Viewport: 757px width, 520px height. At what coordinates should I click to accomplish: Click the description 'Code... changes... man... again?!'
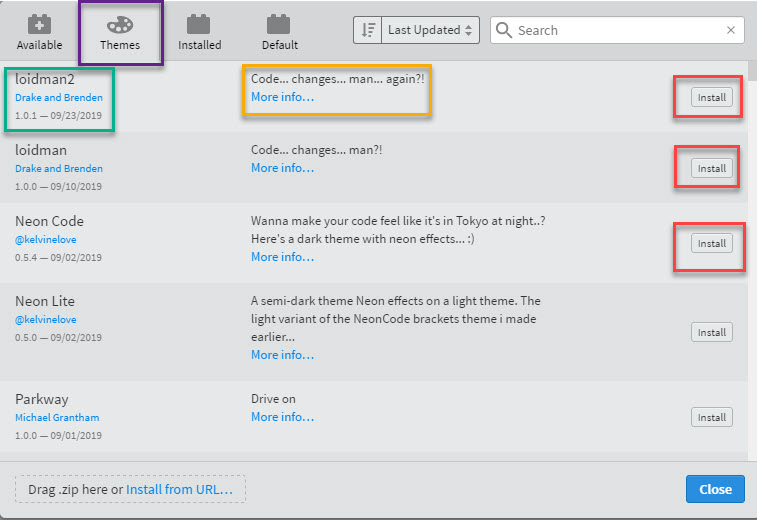pos(337,79)
